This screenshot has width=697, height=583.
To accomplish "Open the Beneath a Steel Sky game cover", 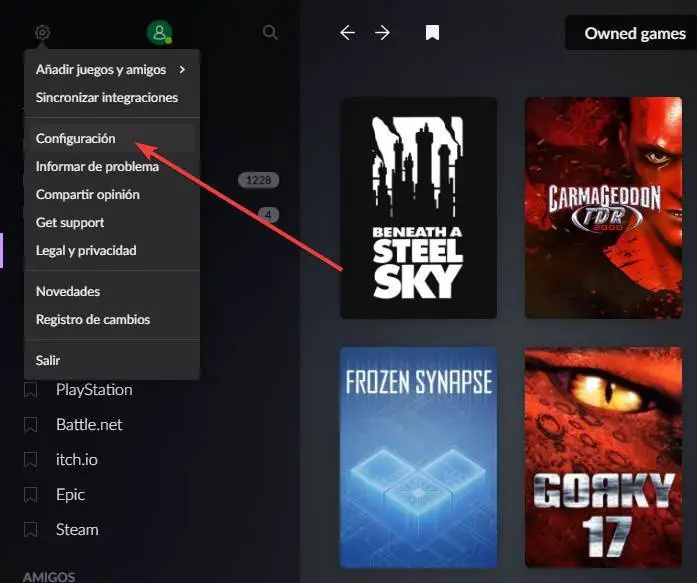I will (418, 208).
